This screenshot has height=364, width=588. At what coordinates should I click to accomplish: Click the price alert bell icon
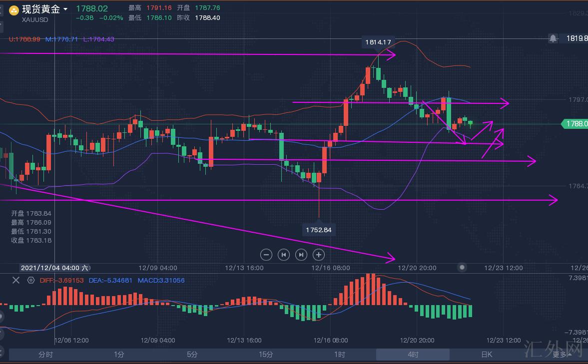[553, 38]
